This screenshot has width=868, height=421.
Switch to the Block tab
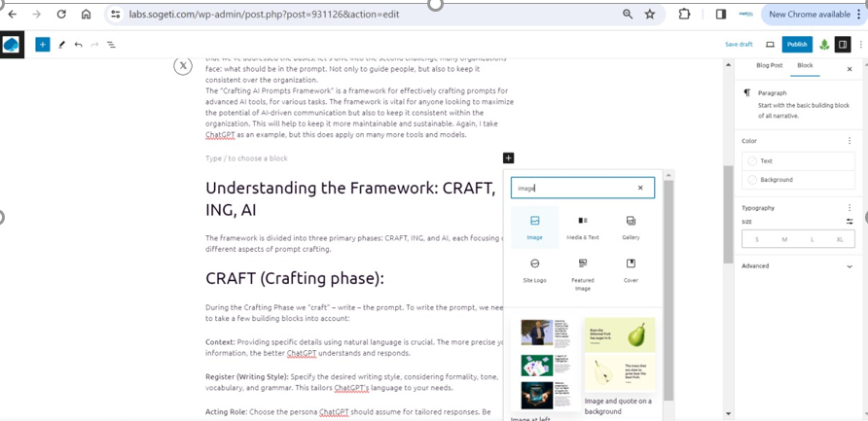(x=805, y=65)
